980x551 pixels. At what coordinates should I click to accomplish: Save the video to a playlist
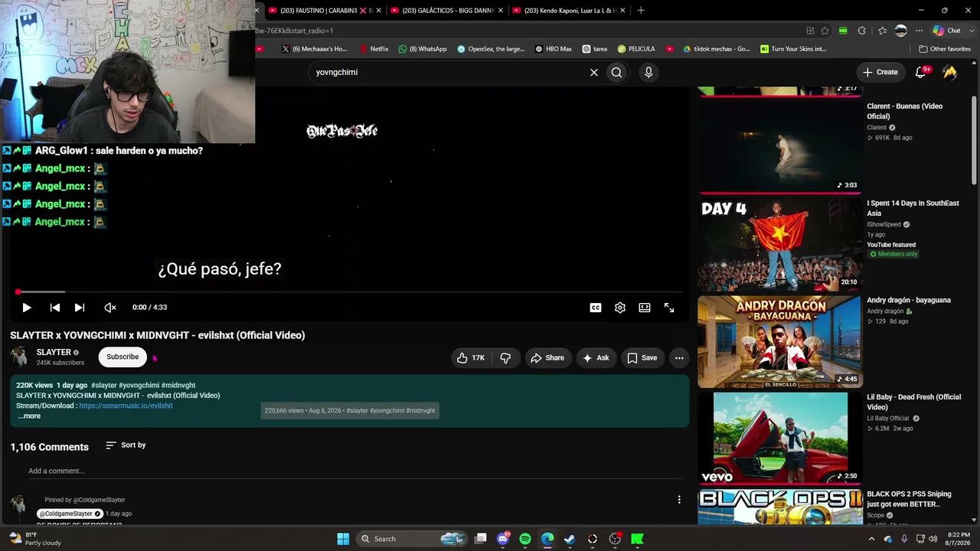[642, 357]
